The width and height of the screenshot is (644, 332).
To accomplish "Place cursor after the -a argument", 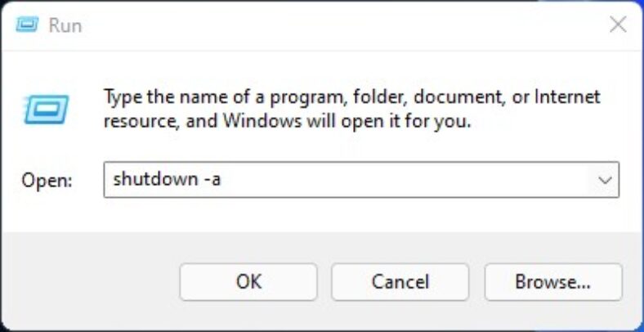I will tap(221, 180).
